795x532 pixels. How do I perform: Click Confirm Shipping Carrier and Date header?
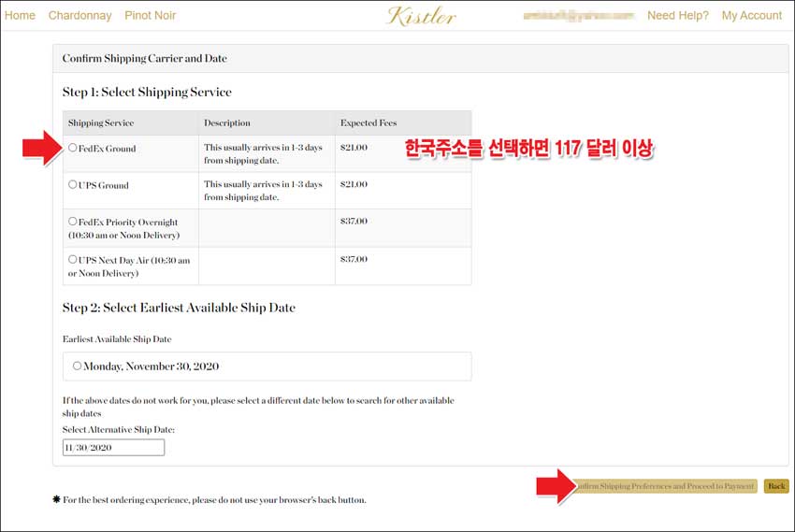[144, 58]
